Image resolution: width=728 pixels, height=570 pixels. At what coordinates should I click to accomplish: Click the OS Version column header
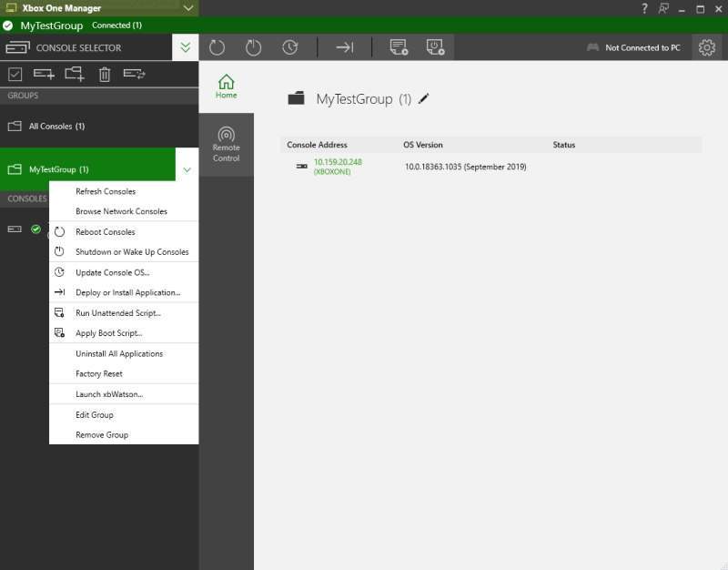pos(423,145)
